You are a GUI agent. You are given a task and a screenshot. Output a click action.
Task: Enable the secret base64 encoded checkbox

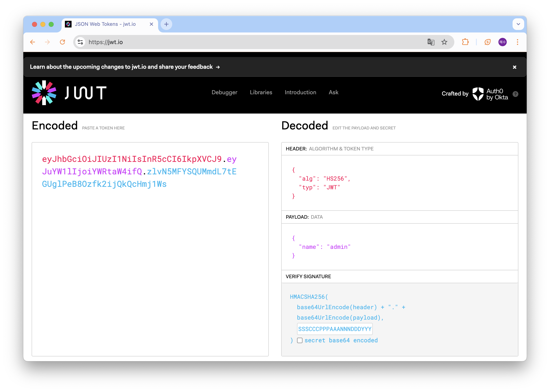300,340
